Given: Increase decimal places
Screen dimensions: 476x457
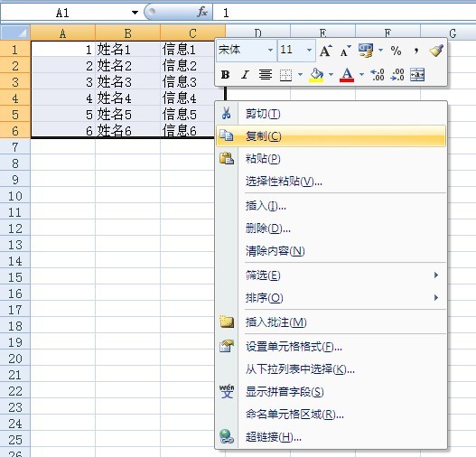Looking at the screenshot, I should 378,74.
